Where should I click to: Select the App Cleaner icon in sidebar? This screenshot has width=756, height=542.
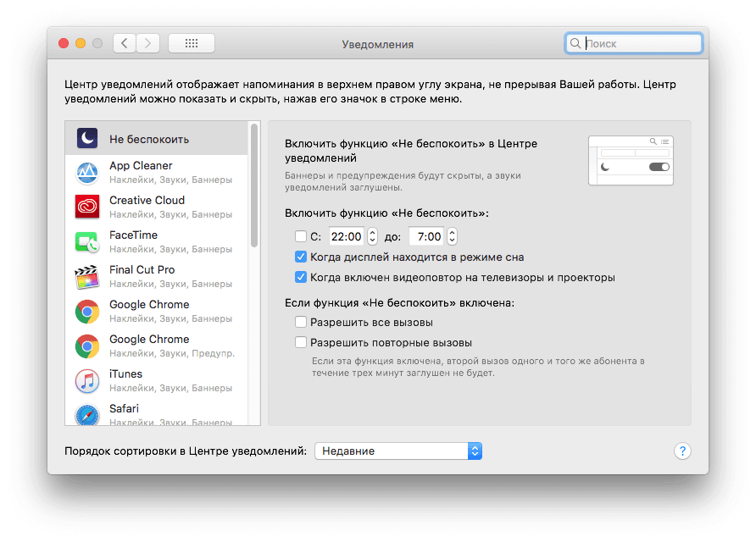(x=87, y=173)
